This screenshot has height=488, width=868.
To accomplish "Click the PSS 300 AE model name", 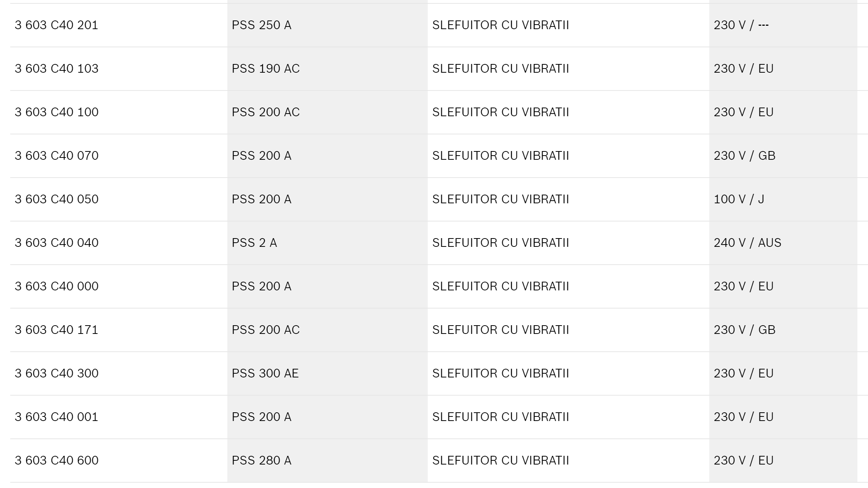I will [x=265, y=373].
